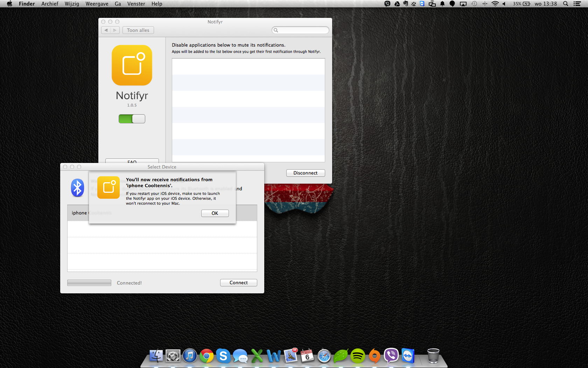Click the display mirroring menu bar icon
The width and height of the screenshot is (588, 368).
pyautogui.click(x=432, y=4)
